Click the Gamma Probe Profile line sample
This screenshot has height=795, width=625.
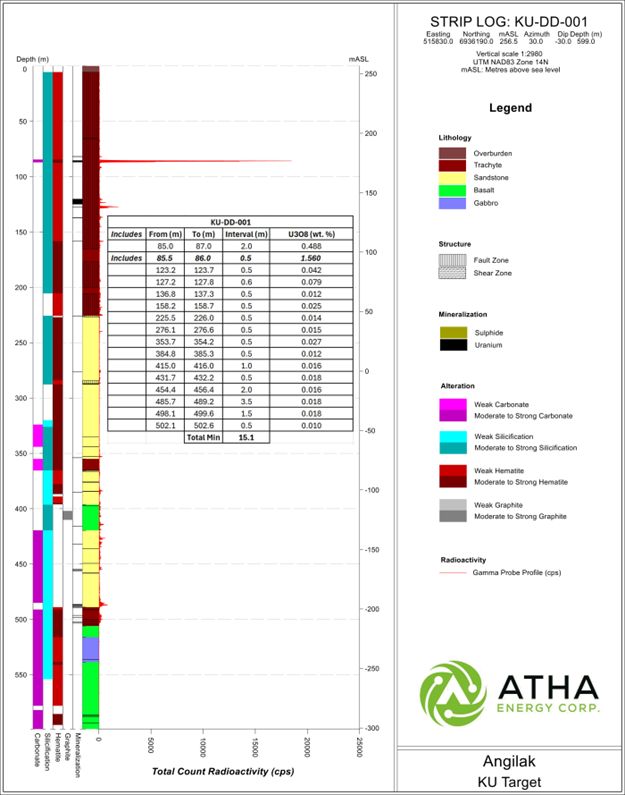click(x=452, y=574)
